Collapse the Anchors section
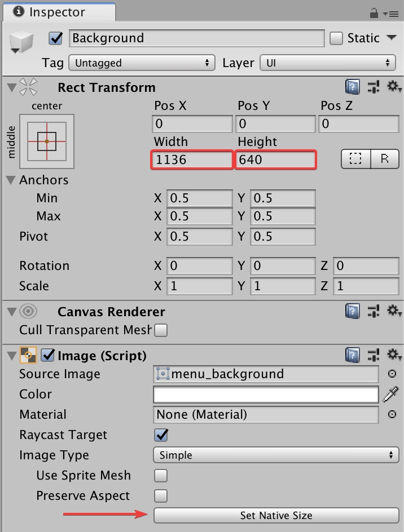 11,180
